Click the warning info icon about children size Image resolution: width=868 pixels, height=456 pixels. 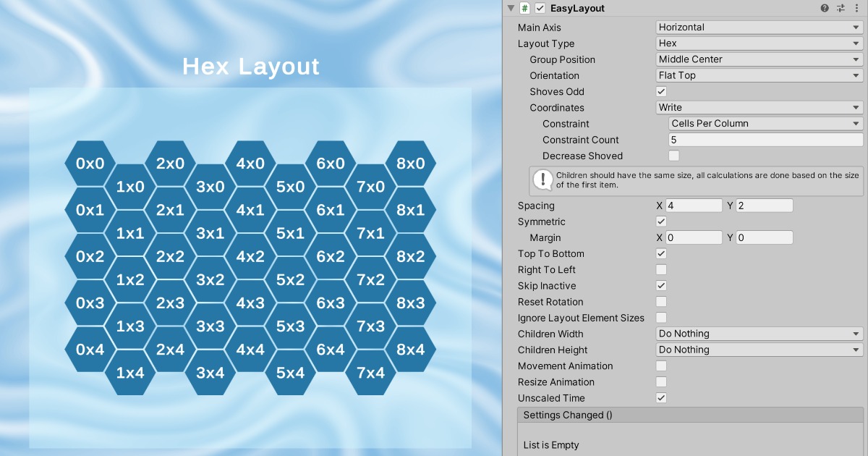click(x=542, y=180)
